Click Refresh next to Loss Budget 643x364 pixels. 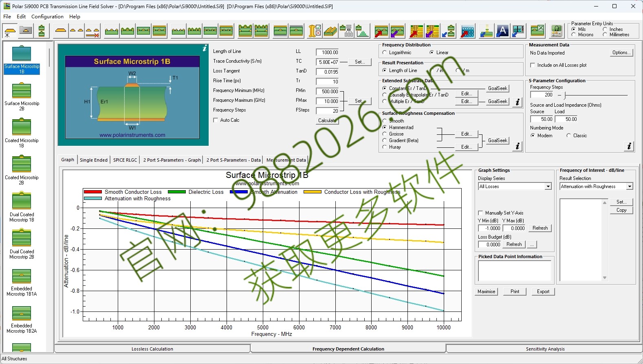[514, 244]
